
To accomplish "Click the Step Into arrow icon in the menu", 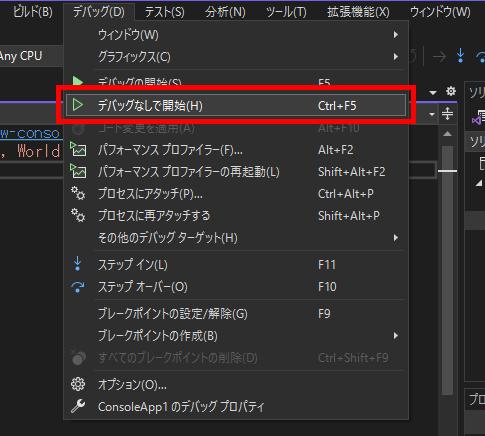I will pyautogui.click(x=78, y=264).
